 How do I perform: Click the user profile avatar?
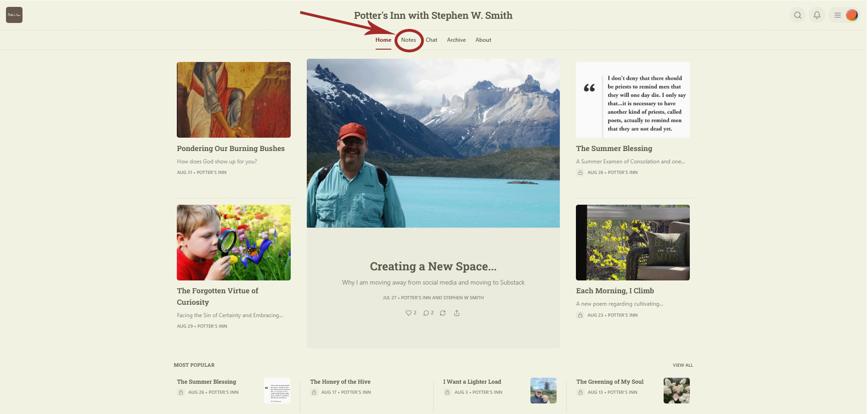pos(852,15)
